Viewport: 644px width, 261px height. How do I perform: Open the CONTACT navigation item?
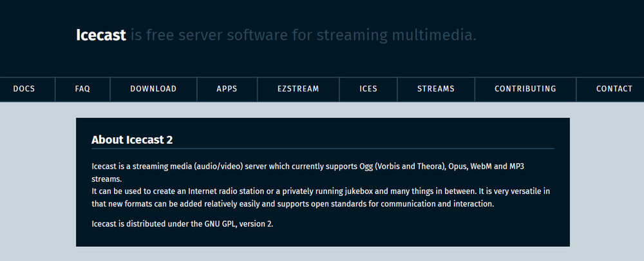tap(614, 89)
